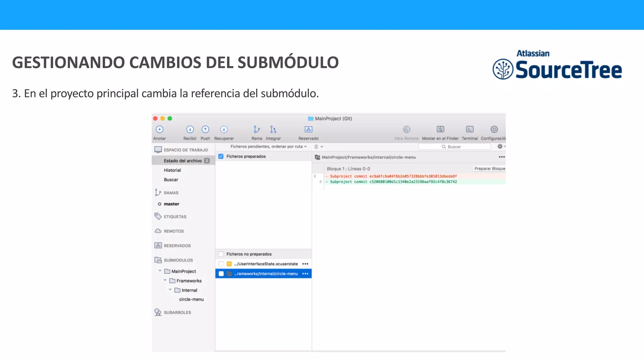Toggle the Ficheros no preparados checkbox

(x=221, y=254)
